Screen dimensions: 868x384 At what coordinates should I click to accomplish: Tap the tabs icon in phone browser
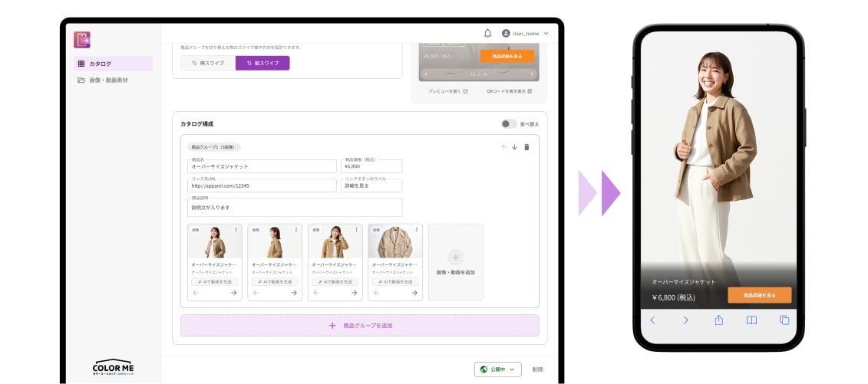(784, 320)
